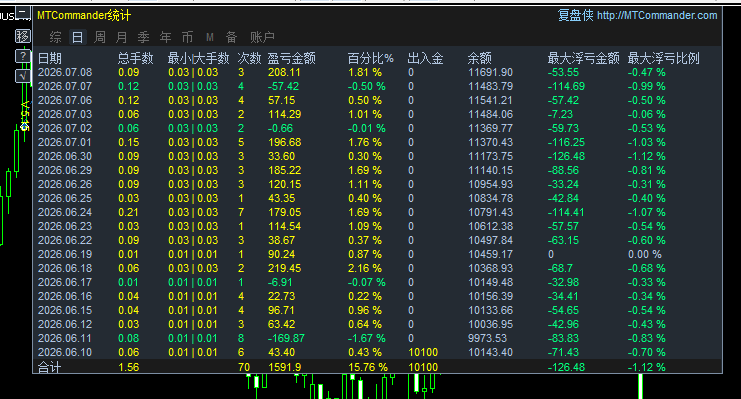Click the -0.66 loss amount cell
741x399 pixels.
coord(280,129)
